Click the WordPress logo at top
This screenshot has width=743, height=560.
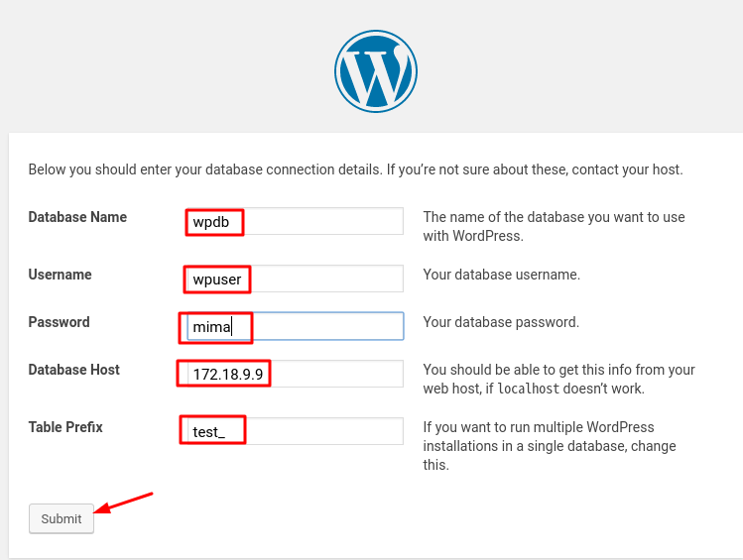(376, 71)
